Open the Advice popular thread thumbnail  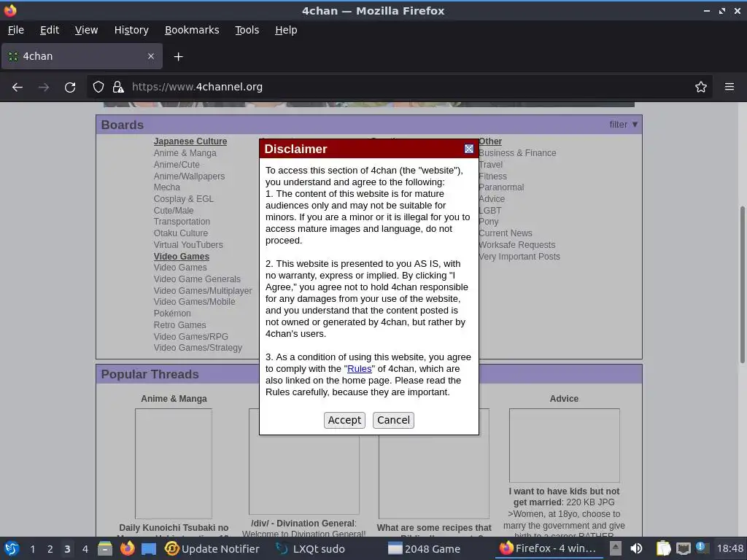(565, 446)
